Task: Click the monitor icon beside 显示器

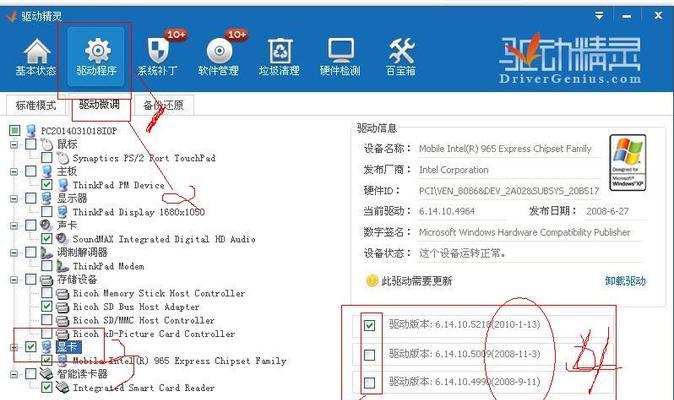Action: (46, 198)
